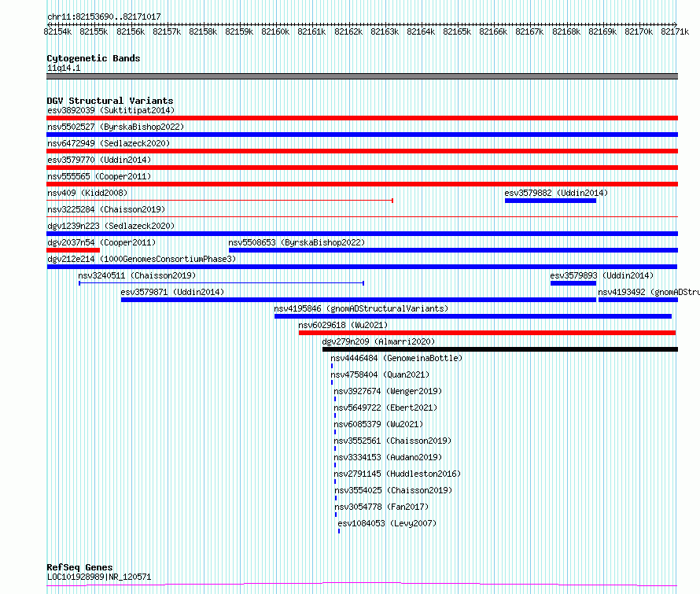Image resolution: width=700 pixels, height=594 pixels.
Task: Click the 82171k ruler tick label
Action: [675, 32]
